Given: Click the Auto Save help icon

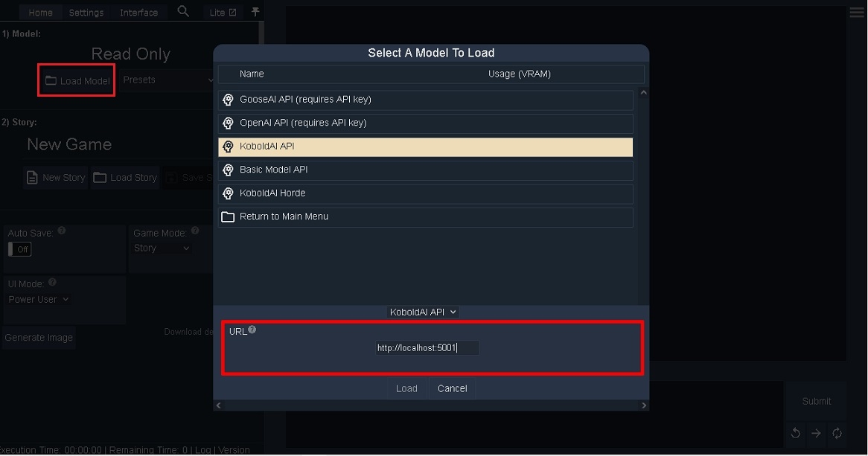Looking at the screenshot, I should coord(62,231).
